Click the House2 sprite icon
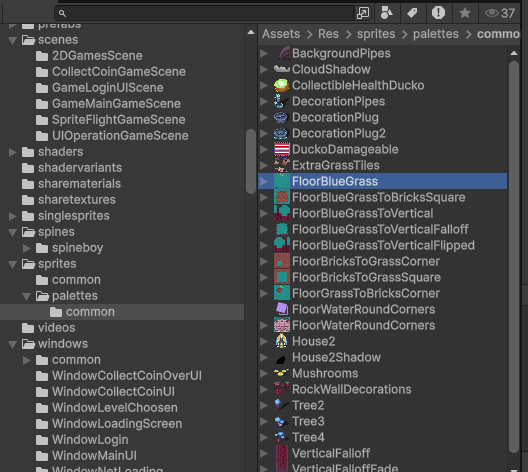The width and height of the screenshot is (528, 472). pyautogui.click(x=282, y=341)
